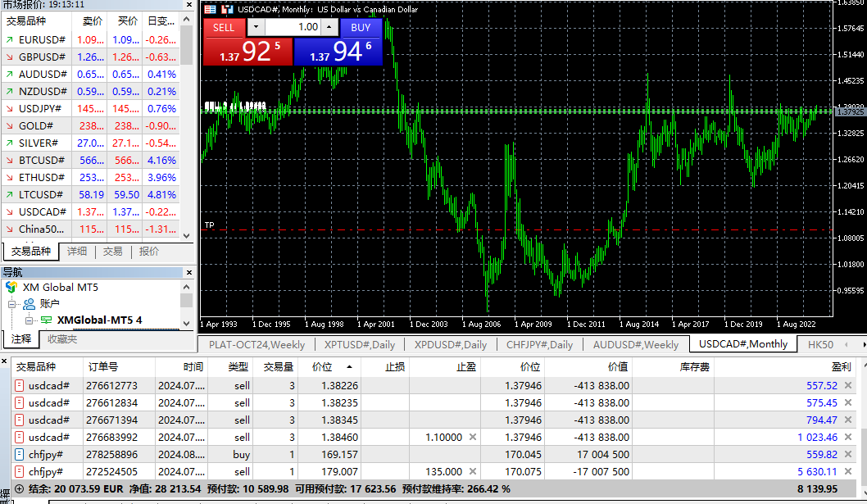Select AUDUSD# in Market Watch
This screenshot has height=504, width=867.
(91, 74)
